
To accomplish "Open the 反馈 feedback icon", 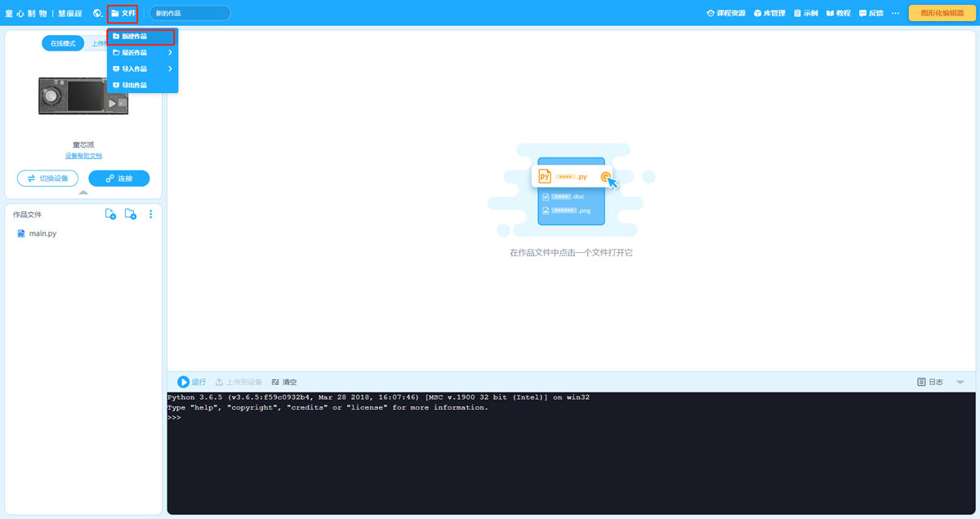I will click(x=871, y=12).
